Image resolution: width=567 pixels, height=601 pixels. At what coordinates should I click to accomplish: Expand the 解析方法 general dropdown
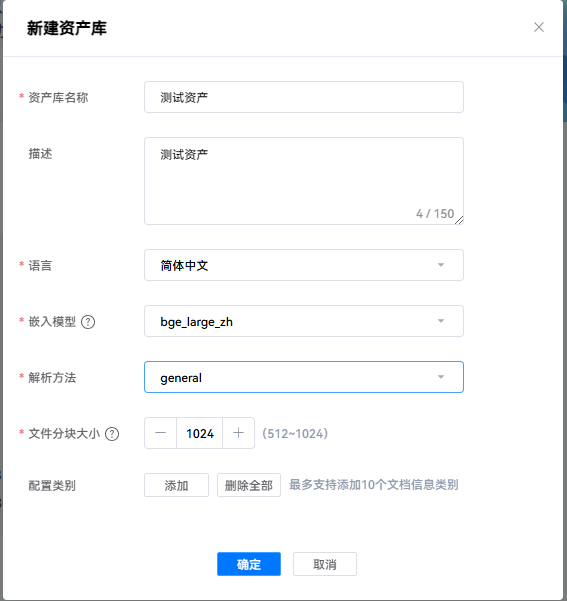pos(304,377)
